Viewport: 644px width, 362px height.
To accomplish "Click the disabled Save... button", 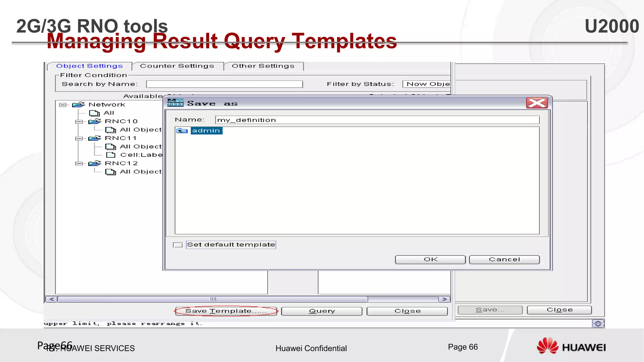I will (490, 310).
